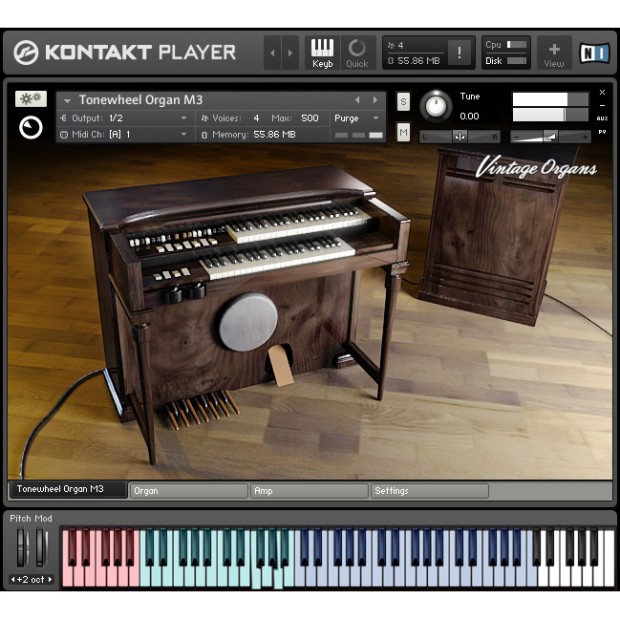Click the instrument volume slider
This screenshot has width=620, height=620.
coord(550,137)
